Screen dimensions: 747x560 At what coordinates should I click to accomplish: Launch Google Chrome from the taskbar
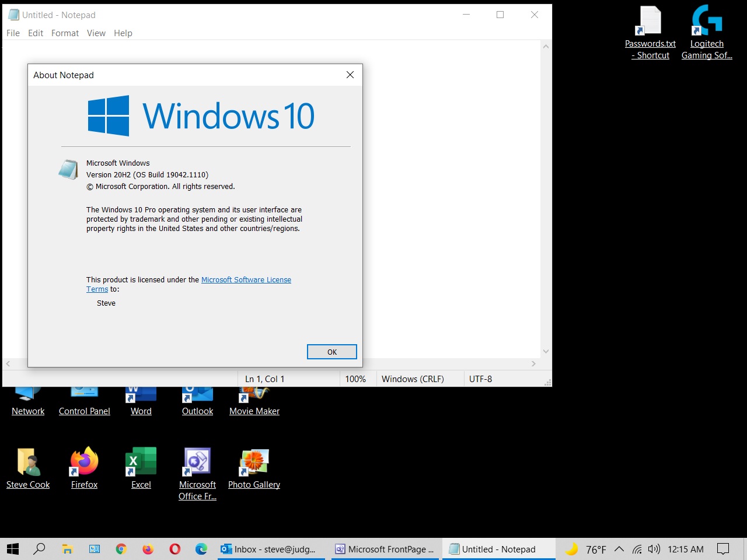coord(121,549)
